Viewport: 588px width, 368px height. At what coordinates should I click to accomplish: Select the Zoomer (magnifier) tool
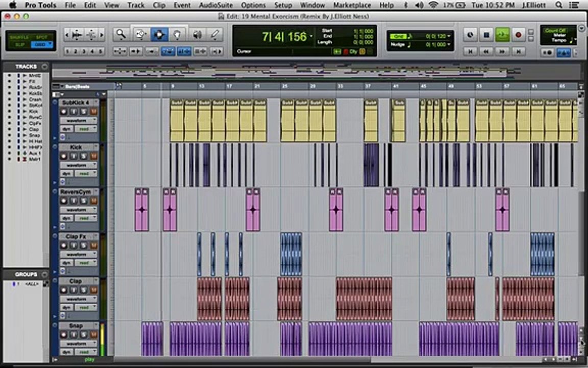pyautogui.click(x=121, y=35)
